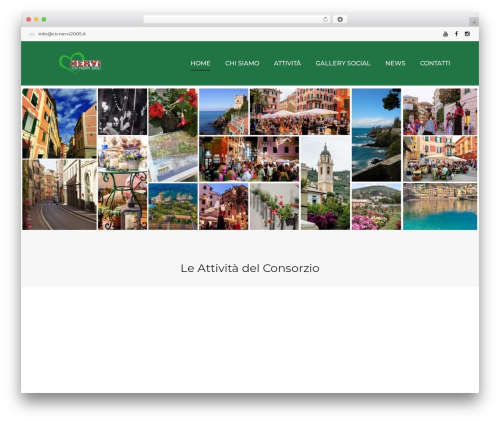Viewport: 500px width, 423px height.
Task: Open the ATTIVITÀ menu item
Action: 287,63
